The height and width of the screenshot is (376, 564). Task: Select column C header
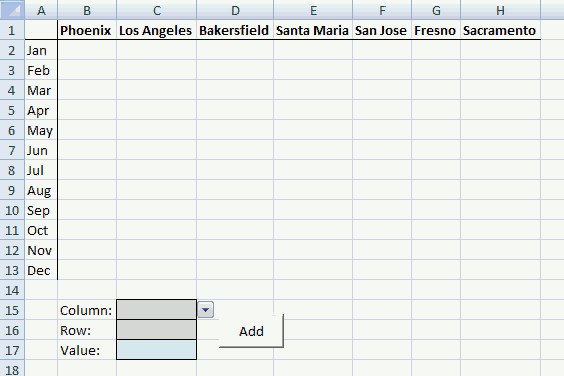pos(156,10)
